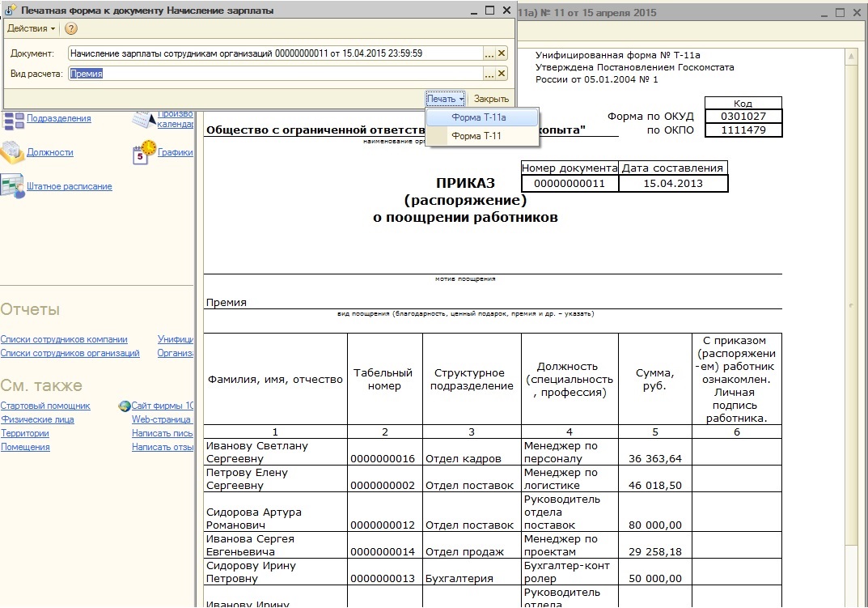The image size is (868, 608).
Task: Open the Должности link
Action: pyautogui.click(x=50, y=152)
